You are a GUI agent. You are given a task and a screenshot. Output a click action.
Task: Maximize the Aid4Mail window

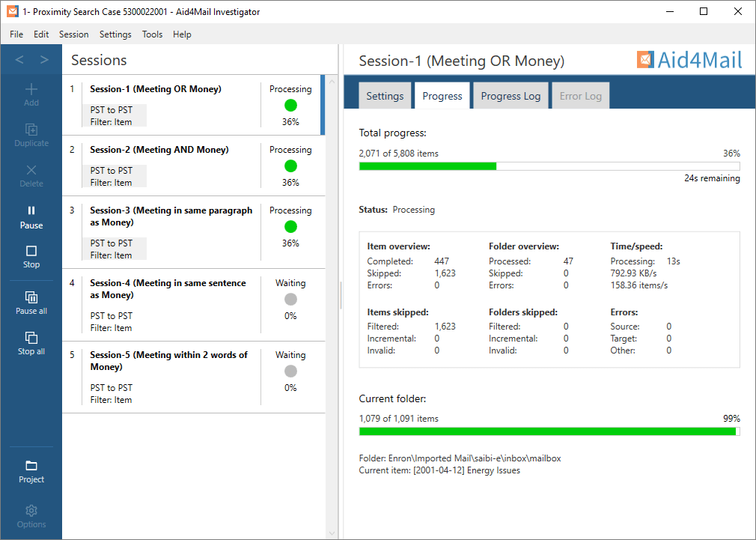coord(704,11)
